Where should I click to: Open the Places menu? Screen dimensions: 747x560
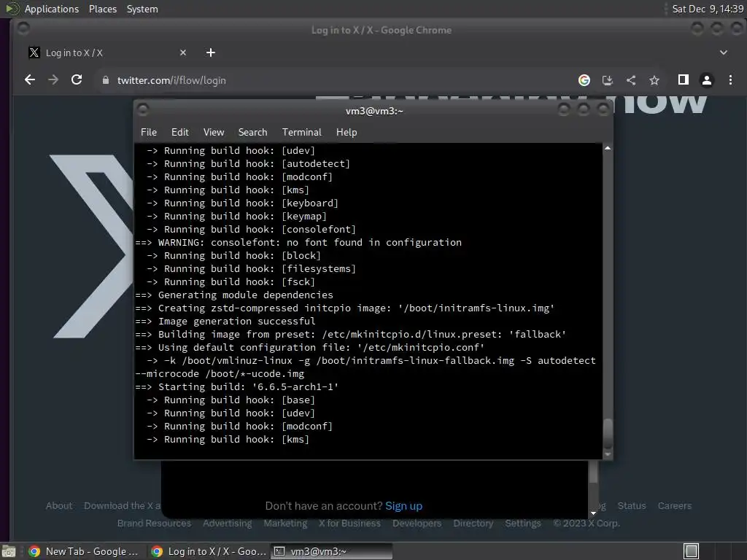coord(102,9)
